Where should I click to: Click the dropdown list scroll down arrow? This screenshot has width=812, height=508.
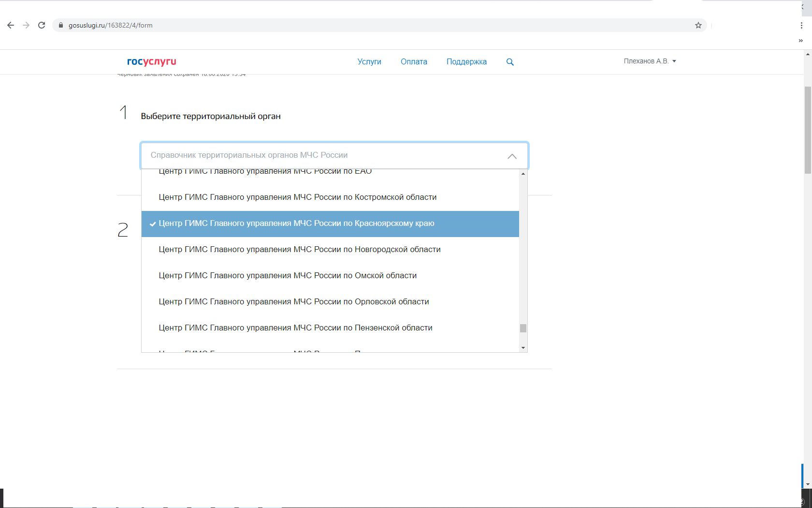(x=523, y=348)
